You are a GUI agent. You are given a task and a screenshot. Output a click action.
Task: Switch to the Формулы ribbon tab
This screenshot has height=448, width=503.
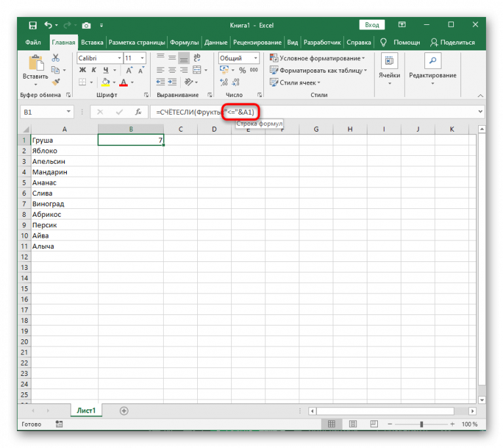coord(184,42)
